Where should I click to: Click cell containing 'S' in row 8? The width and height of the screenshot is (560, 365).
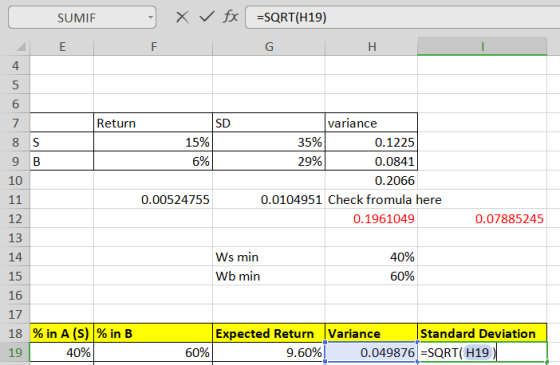tap(62, 142)
